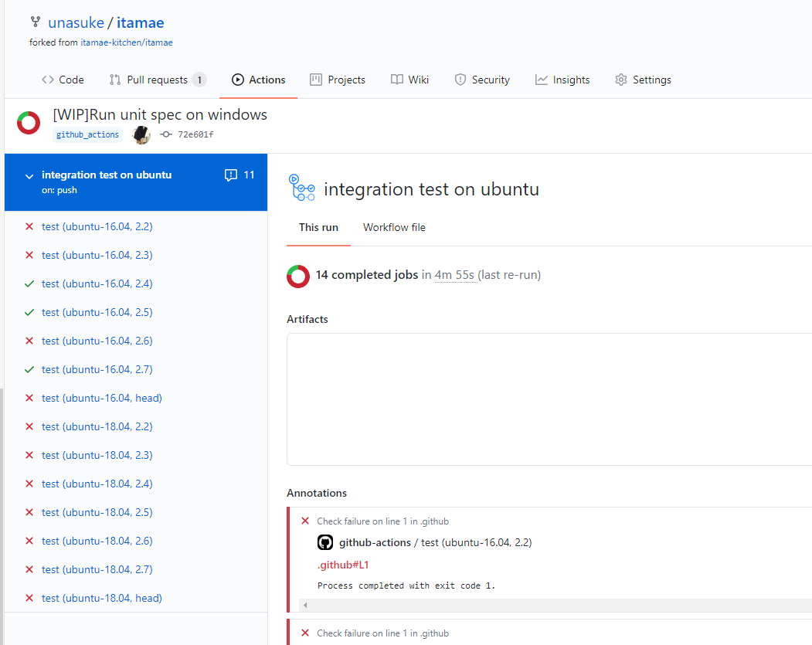Collapse the integration test on ubuntu workflow
Viewport: 812px width, 645px height.
pos(29,177)
